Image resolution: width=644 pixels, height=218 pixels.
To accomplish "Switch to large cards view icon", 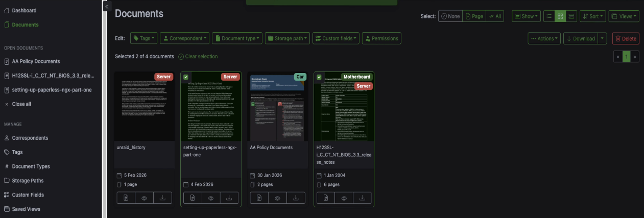I will [x=571, y=16].
